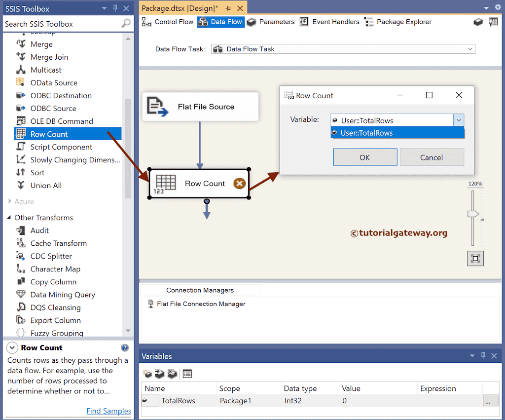505x420 pixels.
Task: Open grid options in Variables panel
Action: tap(187, 374)
